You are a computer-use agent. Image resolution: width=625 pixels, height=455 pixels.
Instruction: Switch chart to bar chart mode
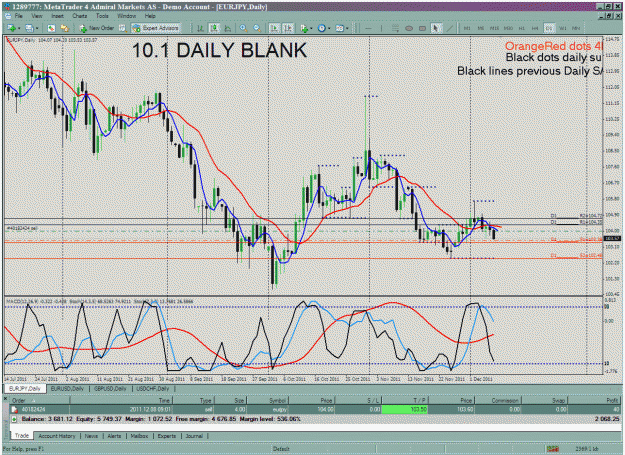200,28
